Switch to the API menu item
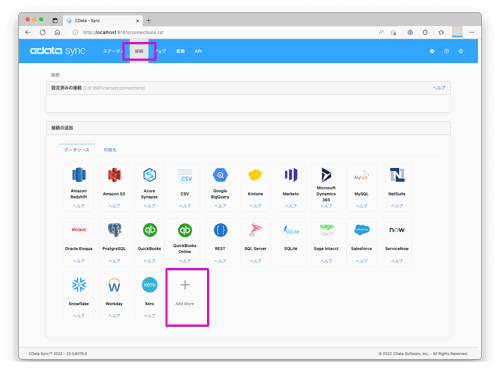Image resolution: width=500 pixels, height=384 pixels. coord(198,51)
